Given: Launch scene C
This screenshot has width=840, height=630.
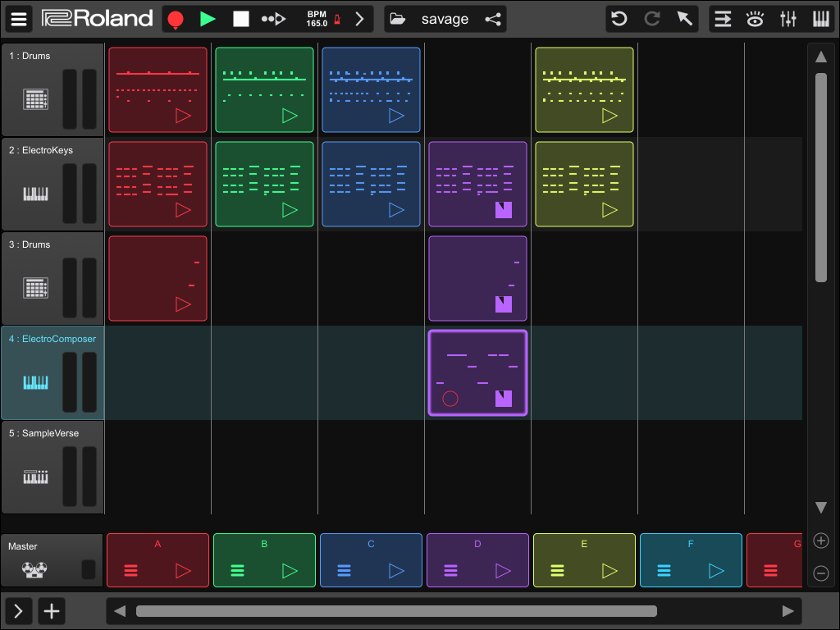Looking at the screenshot, I should click(x=396, y=571).
